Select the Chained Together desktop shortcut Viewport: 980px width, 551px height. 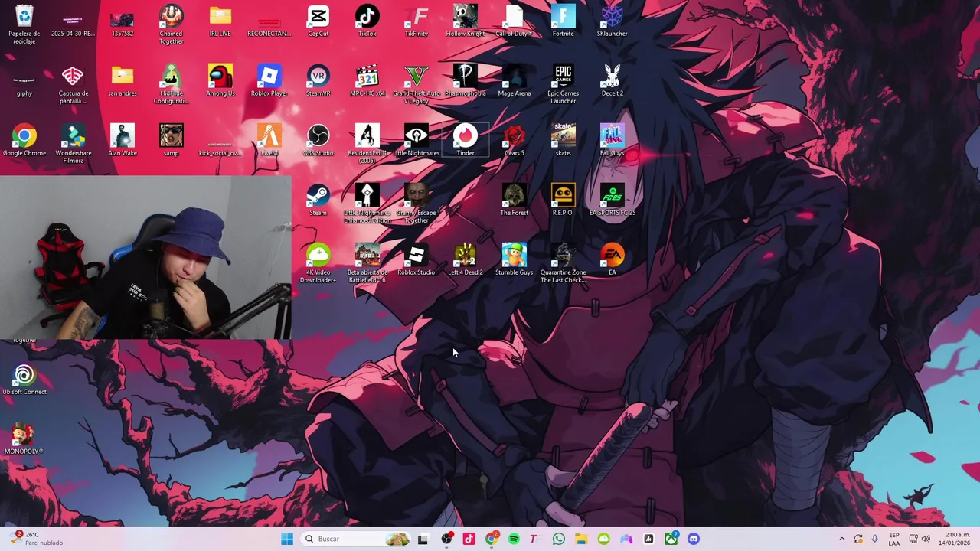tap(171, 24)
